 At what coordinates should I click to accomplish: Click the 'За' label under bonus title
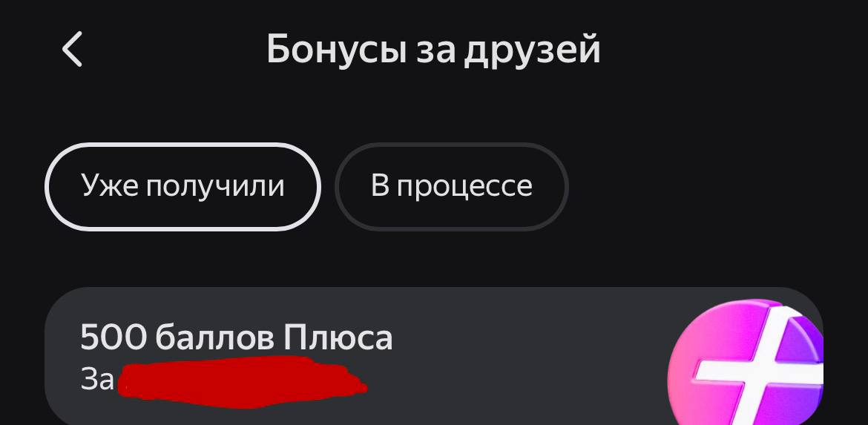tap(97, 380)
